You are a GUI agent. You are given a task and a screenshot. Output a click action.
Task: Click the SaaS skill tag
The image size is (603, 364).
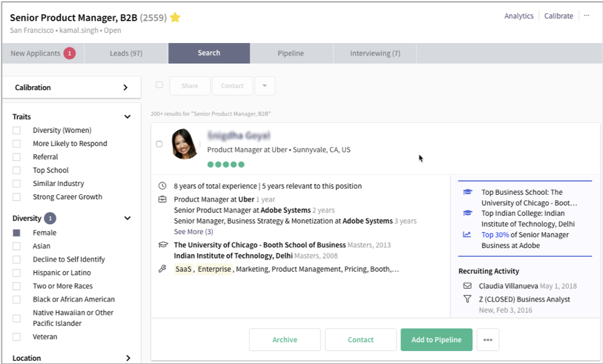click(x=184, y=269)
